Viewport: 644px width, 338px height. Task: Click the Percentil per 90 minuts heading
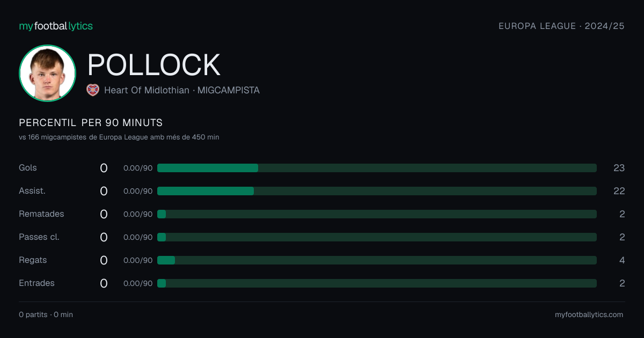(91, 123)
